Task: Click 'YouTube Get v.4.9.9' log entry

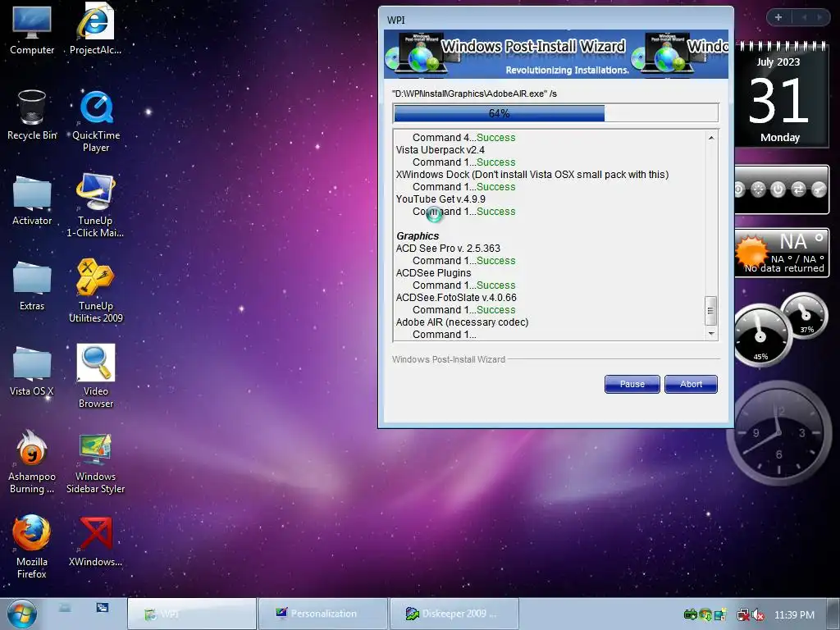Action: point(441,199)
